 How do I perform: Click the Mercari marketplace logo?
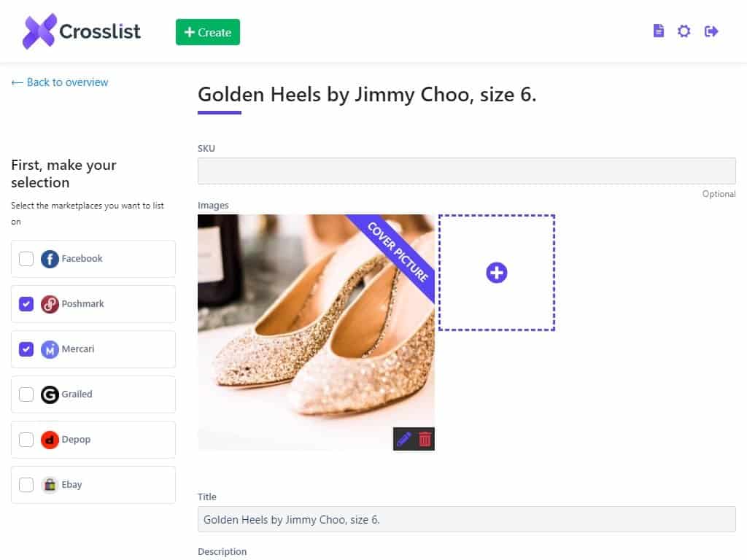coord(50,349)
